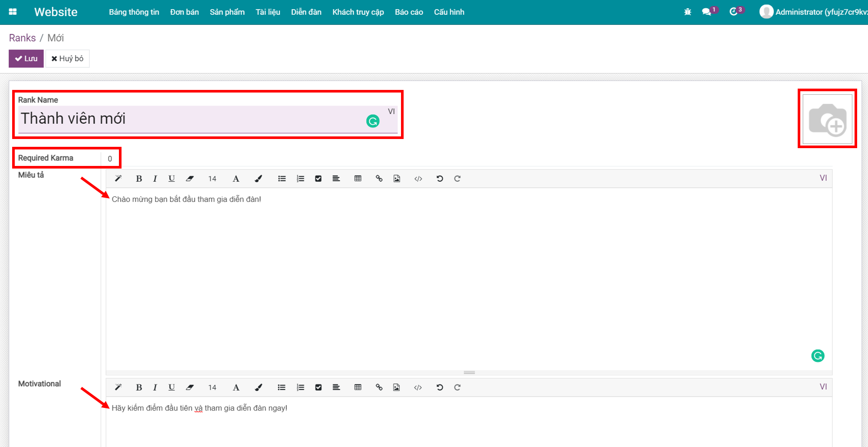Image resolution: width=868 pixels, height=447 pixels.
Task: Toggle bold in Miêu tả toolbar
Action: (139, 179)
